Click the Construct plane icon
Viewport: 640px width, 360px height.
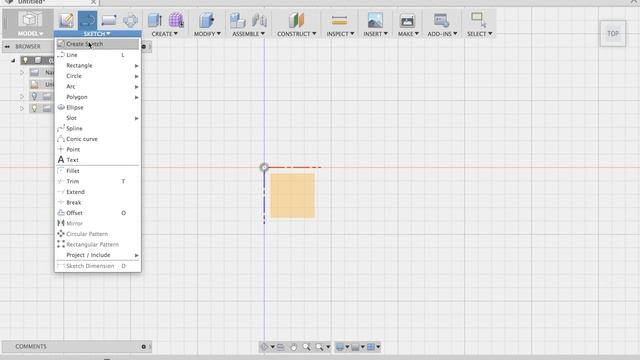coord(296,20)
